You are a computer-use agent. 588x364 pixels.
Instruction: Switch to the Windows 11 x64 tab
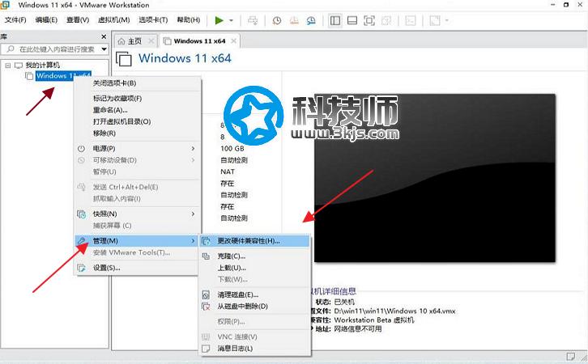point(199,41)
